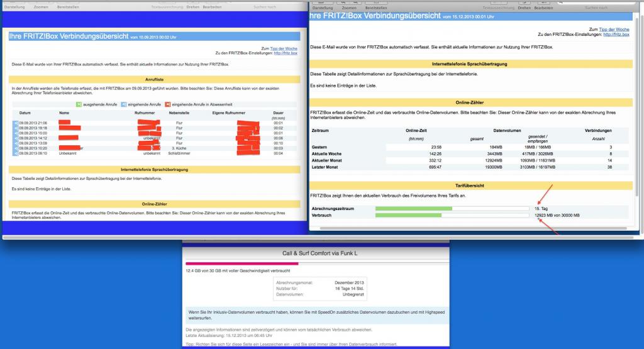Click call icon of the 09.09.2013 18:18 row
The image size is (644, 349).
coord(15,128)
